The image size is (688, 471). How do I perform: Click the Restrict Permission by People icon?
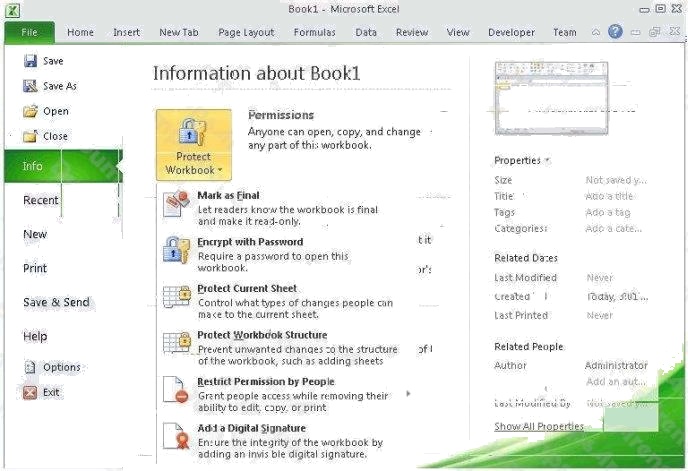point(176,389)
